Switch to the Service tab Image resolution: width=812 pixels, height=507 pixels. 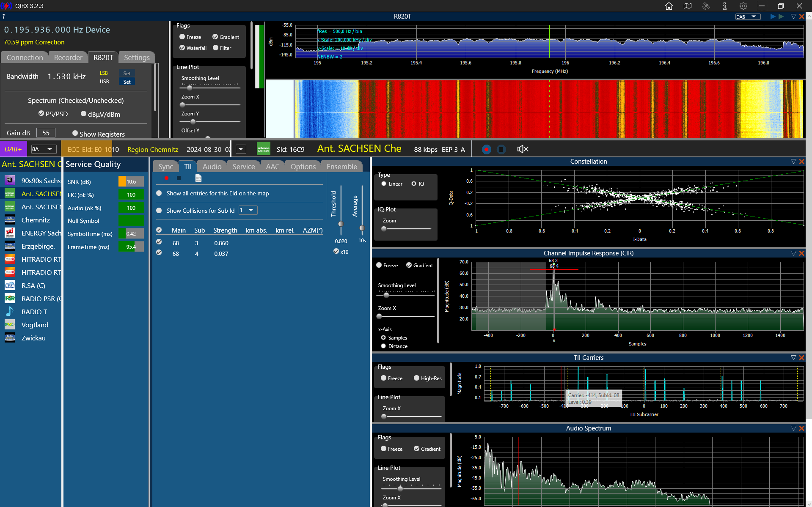pos(244,167)
